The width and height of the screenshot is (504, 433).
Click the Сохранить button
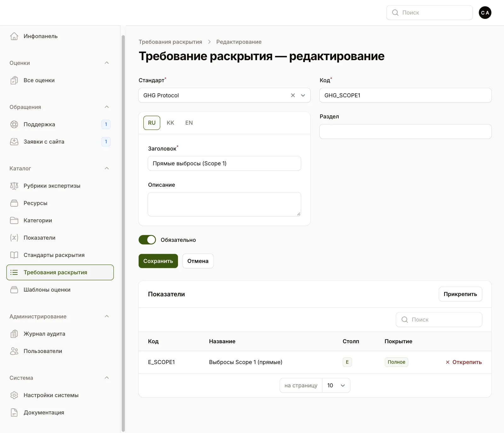pos(158,261)
